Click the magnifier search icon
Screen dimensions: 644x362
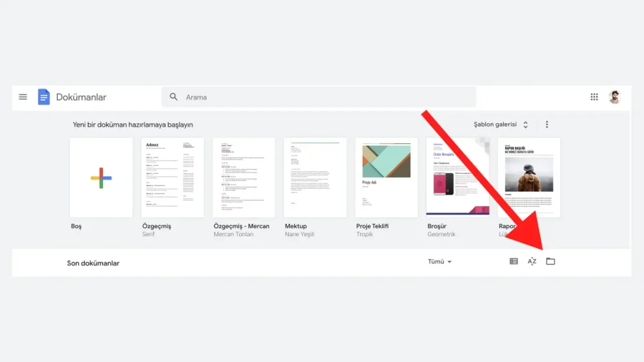[x=174, y=97]
